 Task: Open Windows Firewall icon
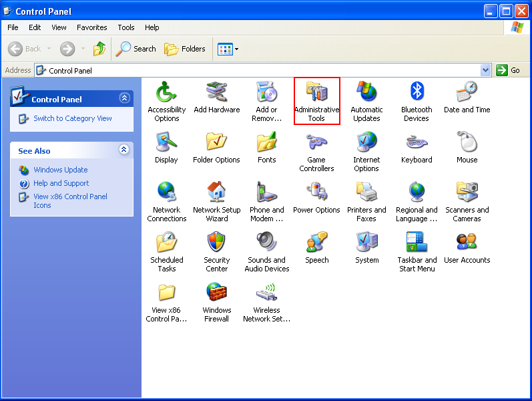216,302
